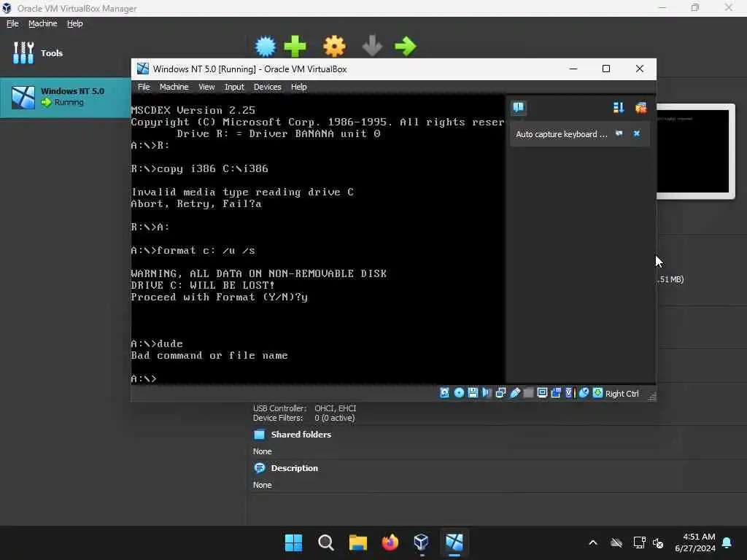
Task: Click the floppy disk status icon
Action: point(473,393)
